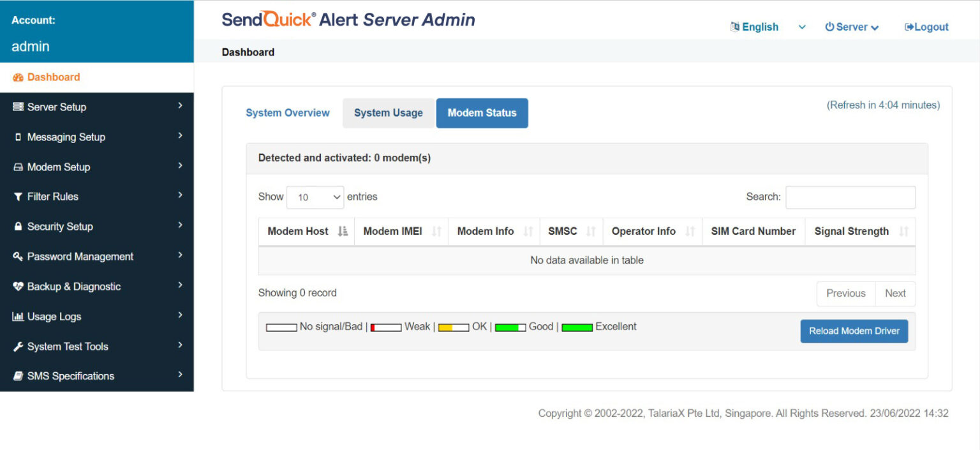Sort by Modem Host column arrows
This screenshot has width=980, height=450.
tap(343, 232)
